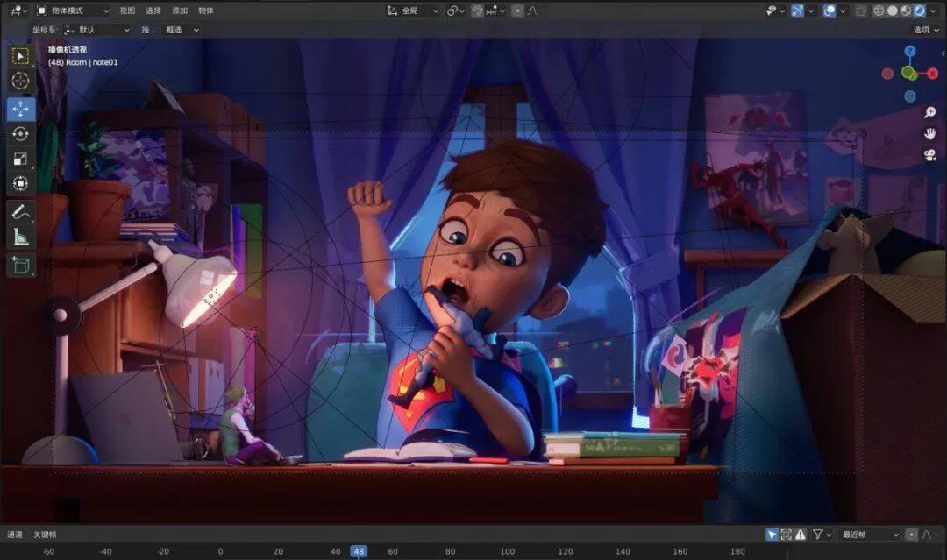Viewport: 947px width, 560px height.
Task: Click frame 100 on the timeline ruler
Action: 508,551
